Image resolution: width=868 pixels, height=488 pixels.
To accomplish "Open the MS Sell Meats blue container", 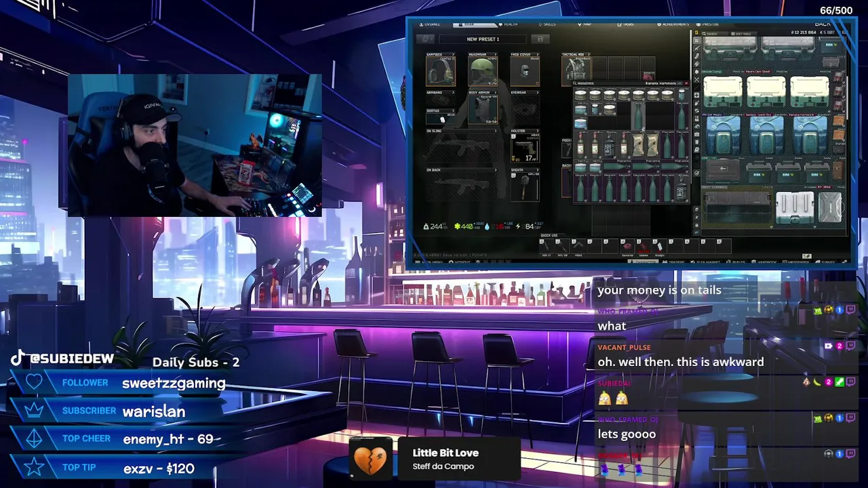I will click(x=723, y=136).
